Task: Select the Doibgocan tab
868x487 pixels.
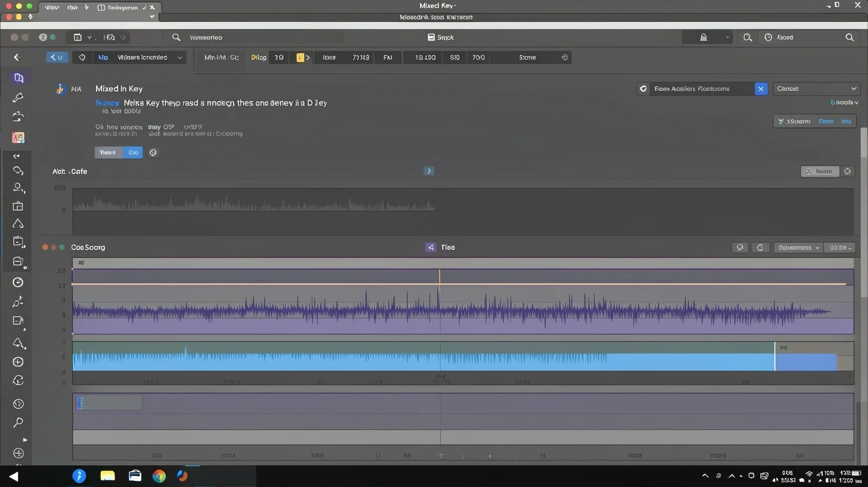Action: [122, 8]
